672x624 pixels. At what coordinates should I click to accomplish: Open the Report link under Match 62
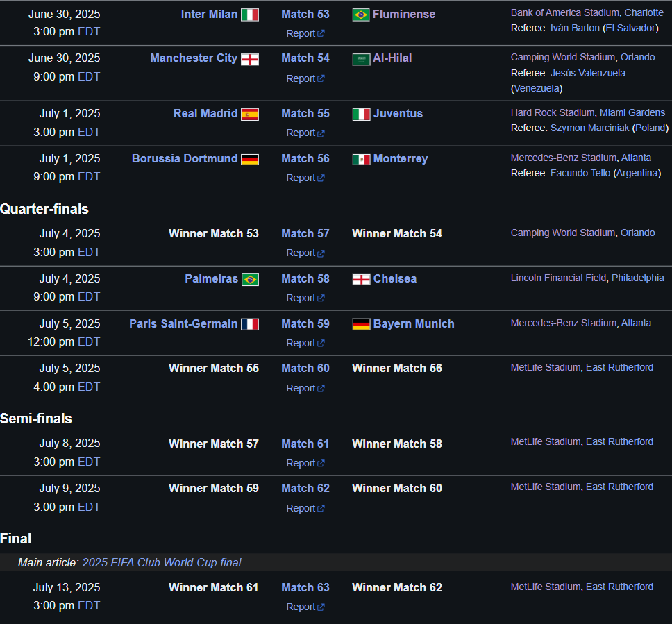click(305, 508)
